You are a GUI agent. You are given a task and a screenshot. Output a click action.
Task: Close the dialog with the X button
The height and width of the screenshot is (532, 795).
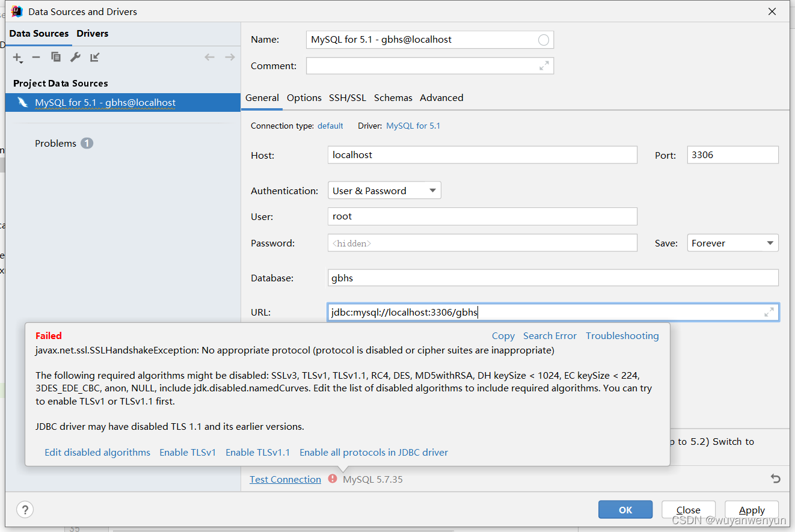coord(772,11)
